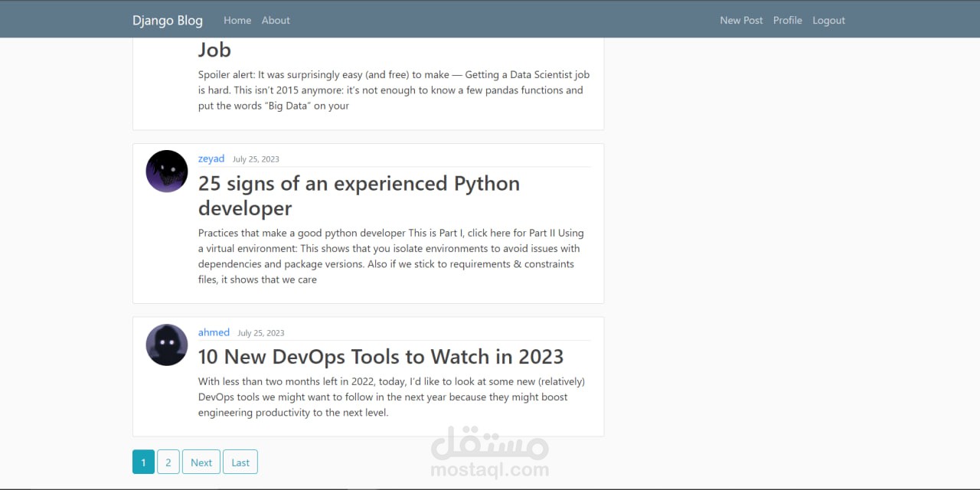The height and width of the screenshot is (490, 980).
Task: Click the date July 25, 2023 beside ahmed
Action: (x=260, y=333)
